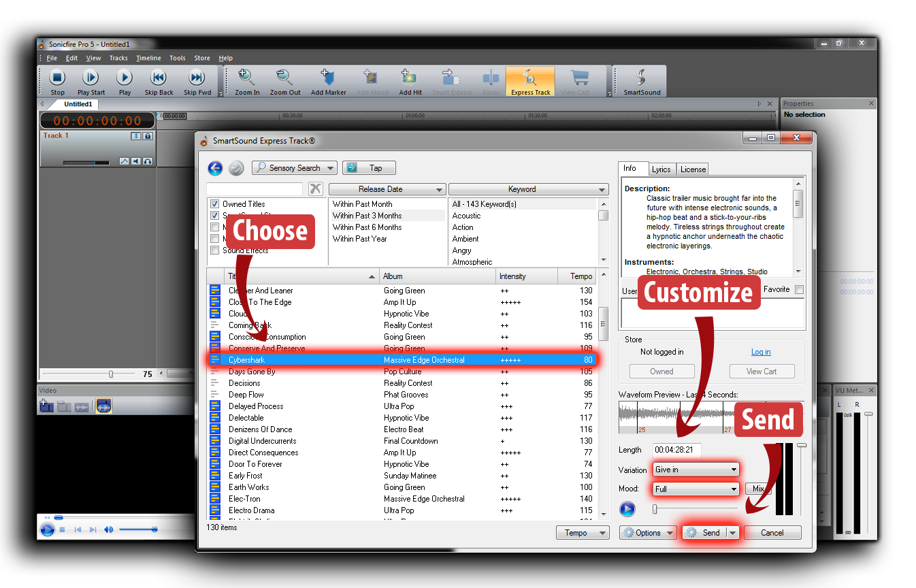
Task: Click the add video icon in Video panel
Action: pos(46,406)
